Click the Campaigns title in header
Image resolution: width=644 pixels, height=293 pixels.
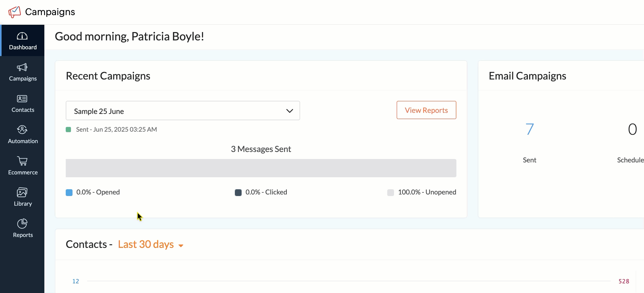50,12
